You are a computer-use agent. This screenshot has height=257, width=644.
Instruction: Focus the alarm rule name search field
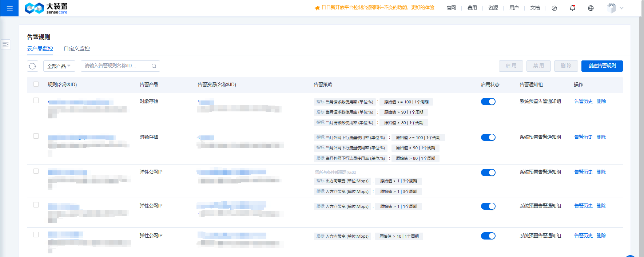click(116, 66)
